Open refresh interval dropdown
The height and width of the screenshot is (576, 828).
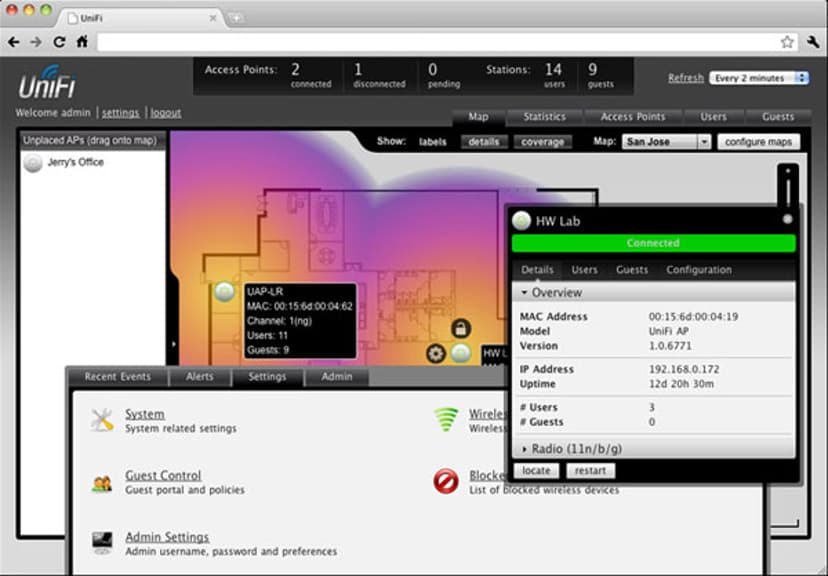tap(759, 78)
